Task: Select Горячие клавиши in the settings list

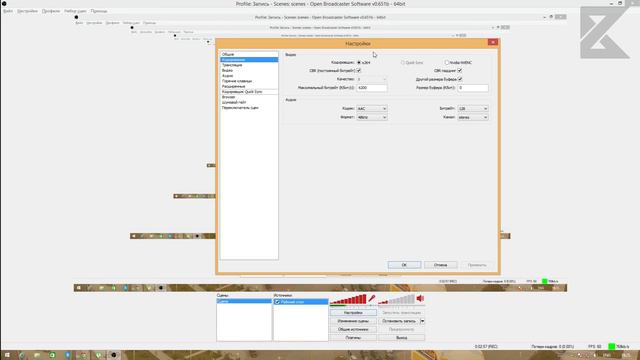Action: coord(249,81)
